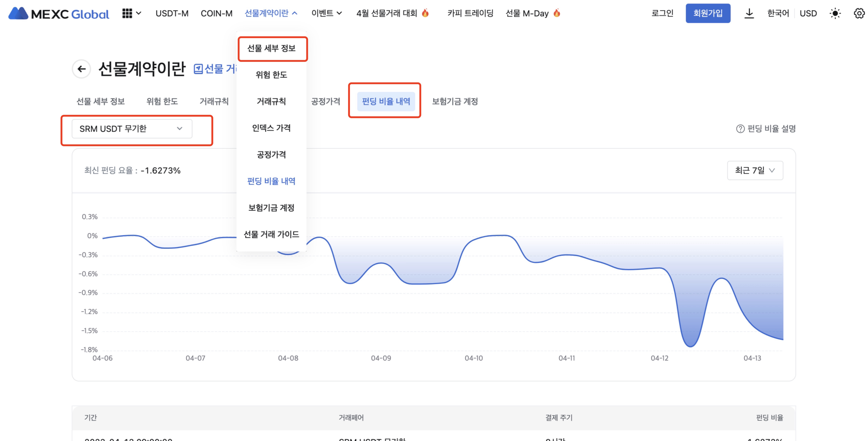Open the USDT-M navigation item
Screen dimensions: 868x441
tap(172, 14)
